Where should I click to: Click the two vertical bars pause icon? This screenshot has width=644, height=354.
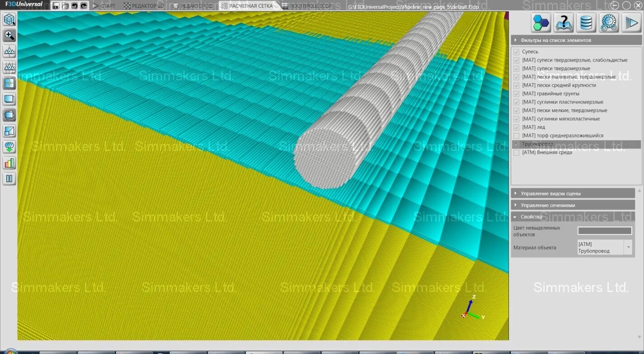[9, 179]
